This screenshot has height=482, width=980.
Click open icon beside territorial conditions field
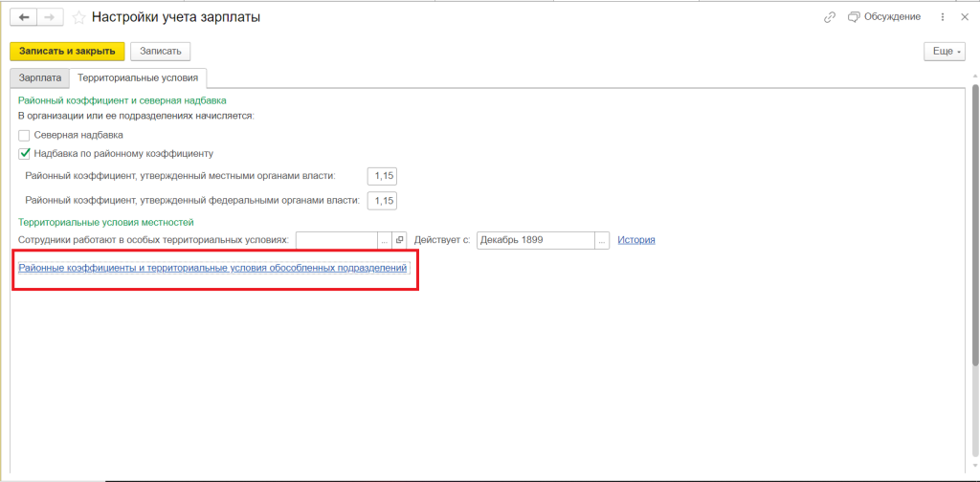pyautogui.click(x=400, y=240)
